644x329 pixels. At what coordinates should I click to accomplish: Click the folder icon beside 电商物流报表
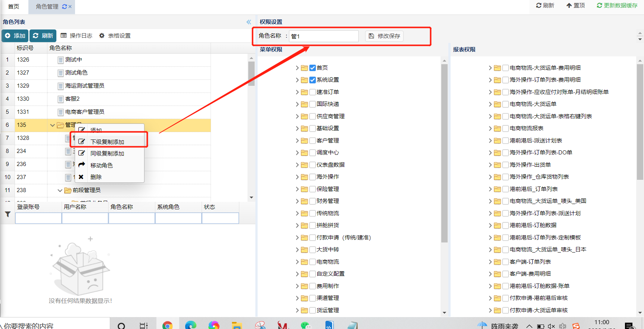click(x=497, y=128)
